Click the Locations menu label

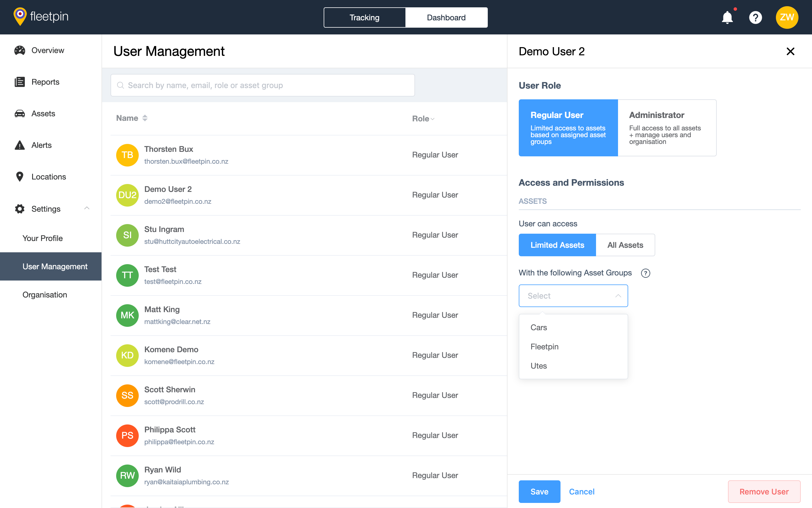click(x=49, y=177)
